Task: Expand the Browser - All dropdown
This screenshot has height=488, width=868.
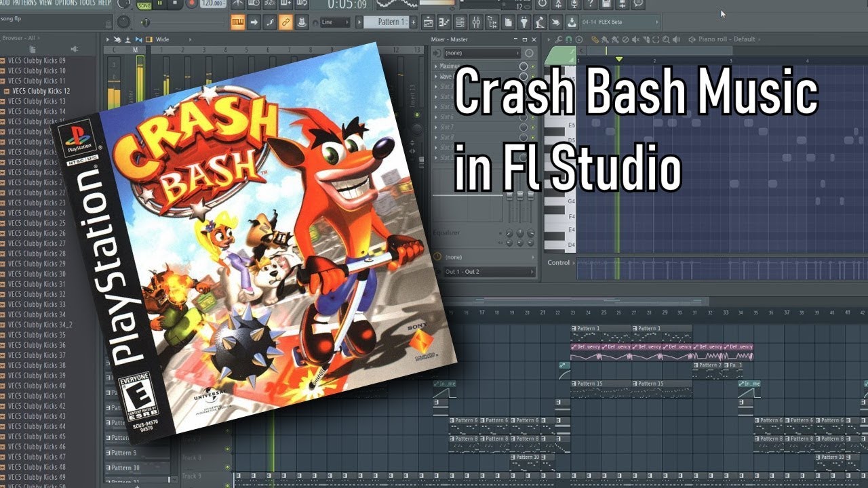Action: coord(20,39)
